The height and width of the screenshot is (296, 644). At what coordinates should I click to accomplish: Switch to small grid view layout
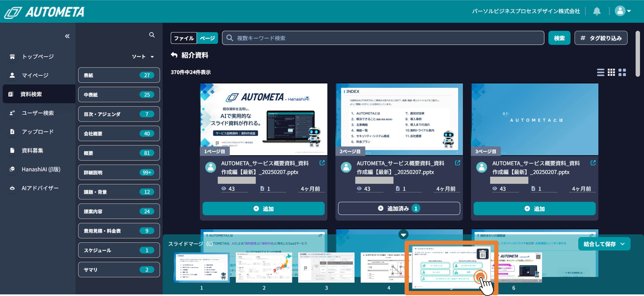point(611,73)
